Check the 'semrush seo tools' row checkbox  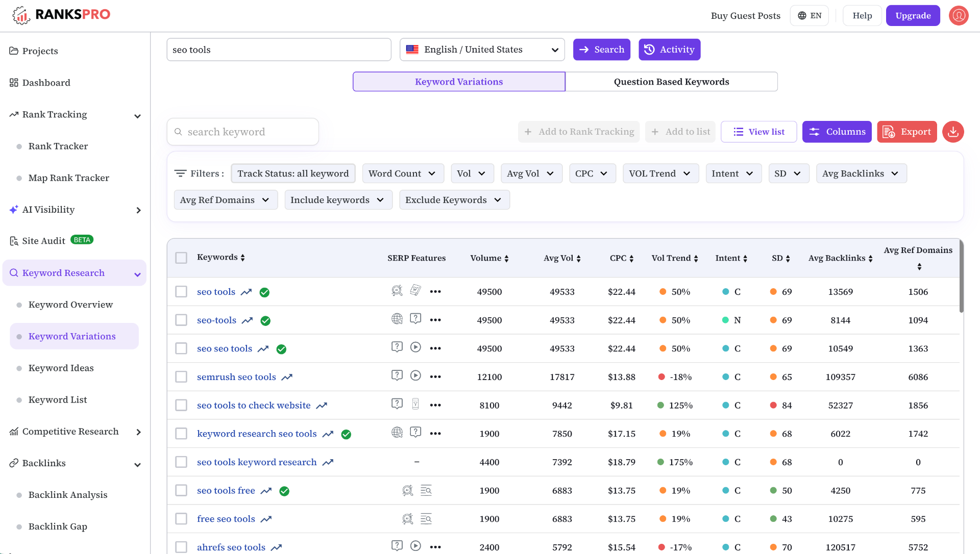[x=181, y=377]
